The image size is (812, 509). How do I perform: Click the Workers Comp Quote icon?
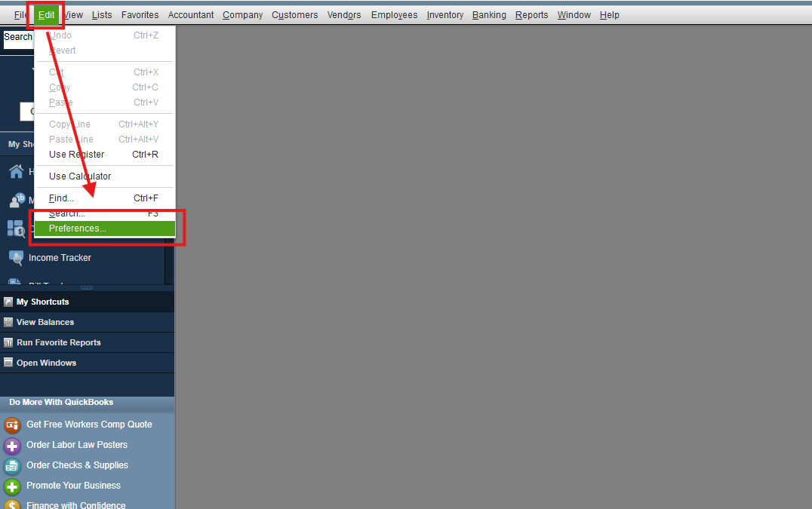pos(12,425)
